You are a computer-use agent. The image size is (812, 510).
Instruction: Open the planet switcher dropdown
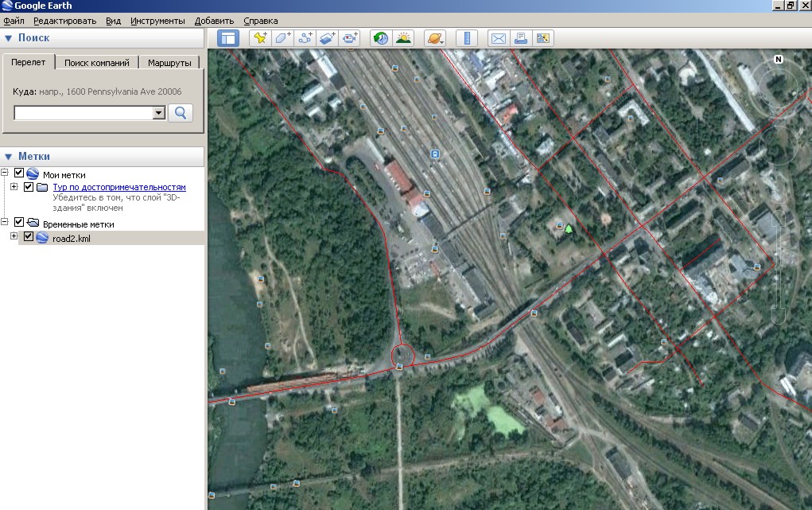[435, 37]
